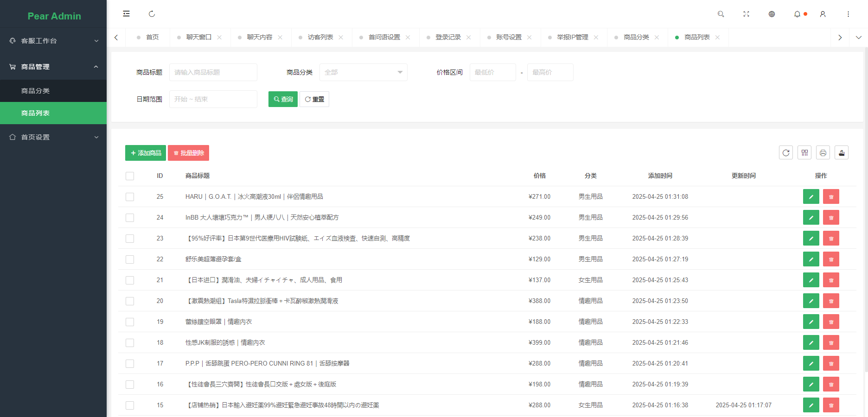Viewport: 868px width, 417px height.
Task: Open 商品分类 in the sidebar
Action: pyautogui.click(x=35, y=91)
